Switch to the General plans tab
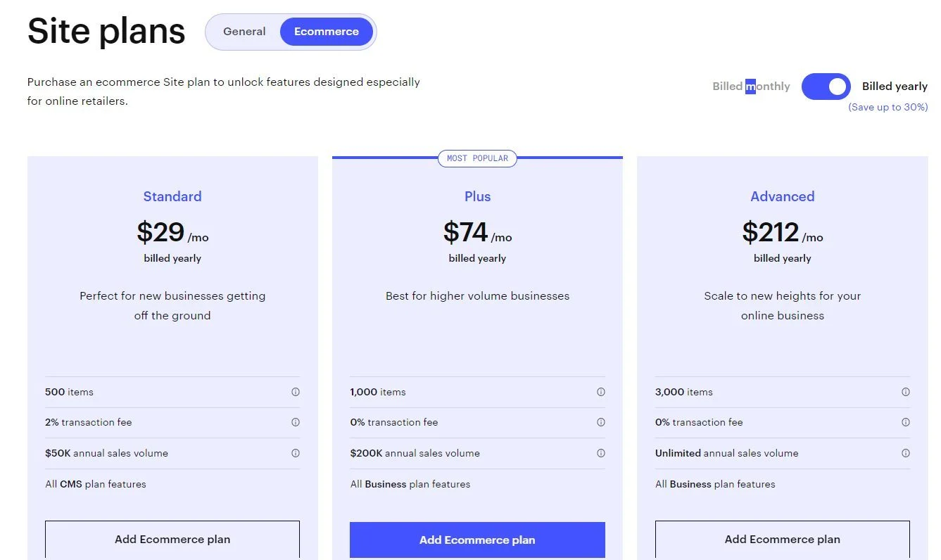Viewport: 941px width, 560px height. pos(244,31)
